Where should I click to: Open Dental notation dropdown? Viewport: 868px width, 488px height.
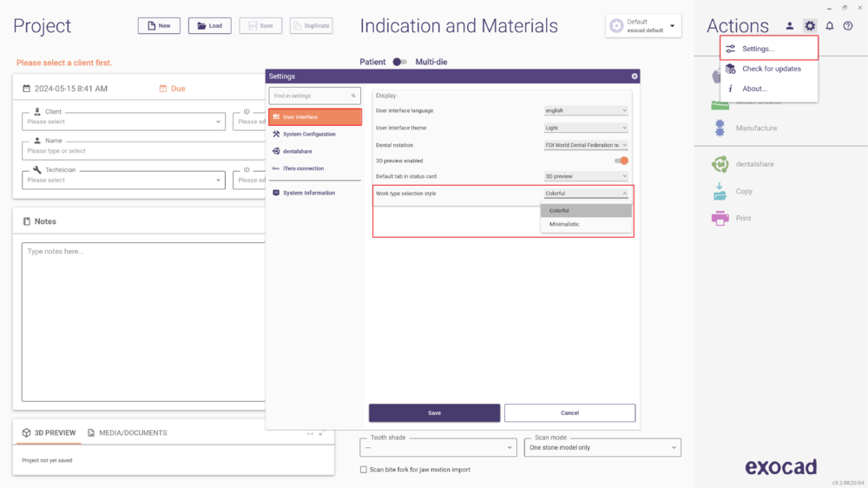(586, 145)
